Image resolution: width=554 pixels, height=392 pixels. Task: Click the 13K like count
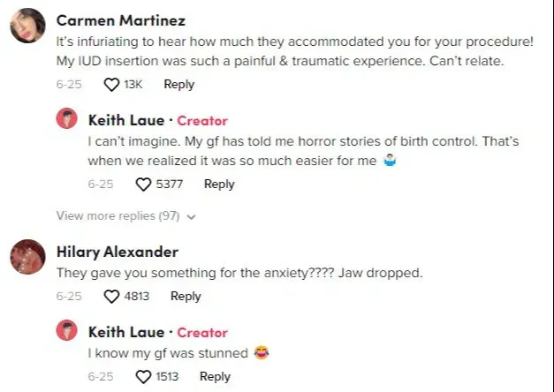(133, 85)
